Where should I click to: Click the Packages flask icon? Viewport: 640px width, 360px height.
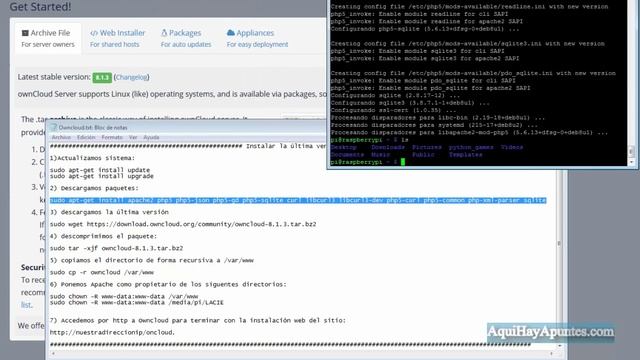coord(164,33)
